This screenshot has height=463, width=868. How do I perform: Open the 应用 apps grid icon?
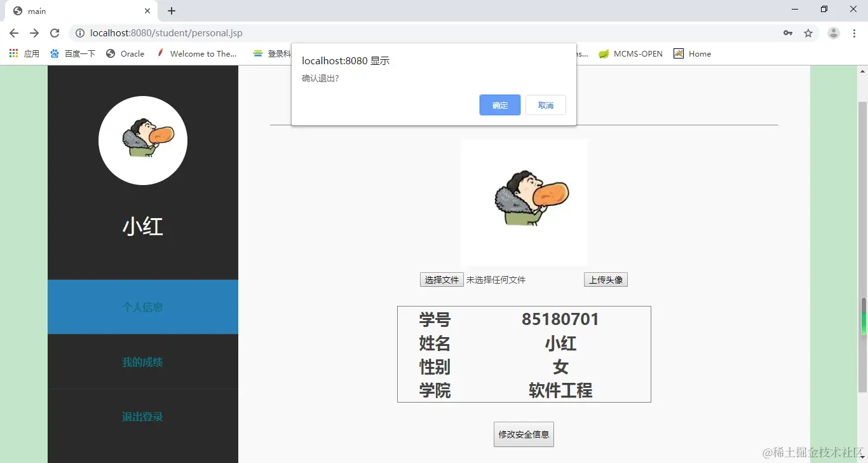coord(13,53)
